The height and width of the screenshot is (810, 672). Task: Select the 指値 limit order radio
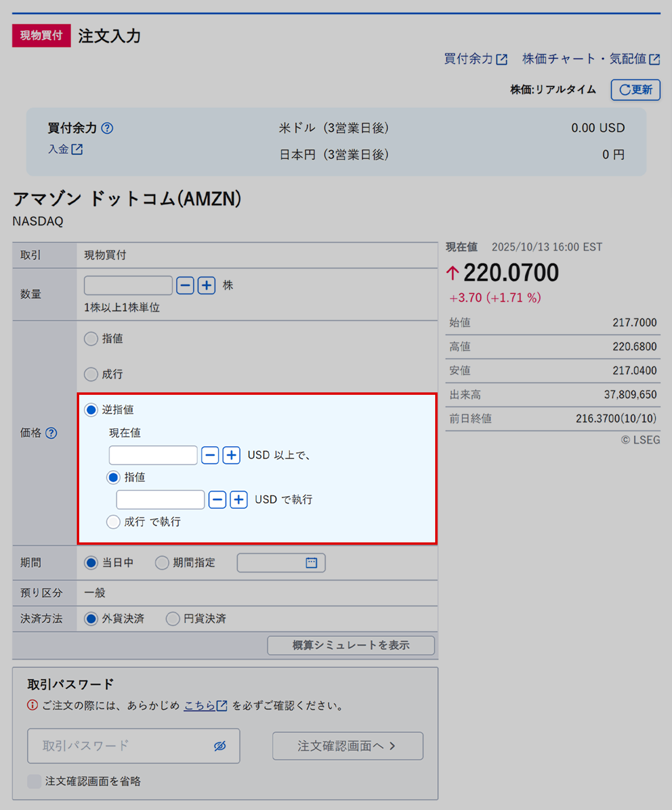point(91,338)
